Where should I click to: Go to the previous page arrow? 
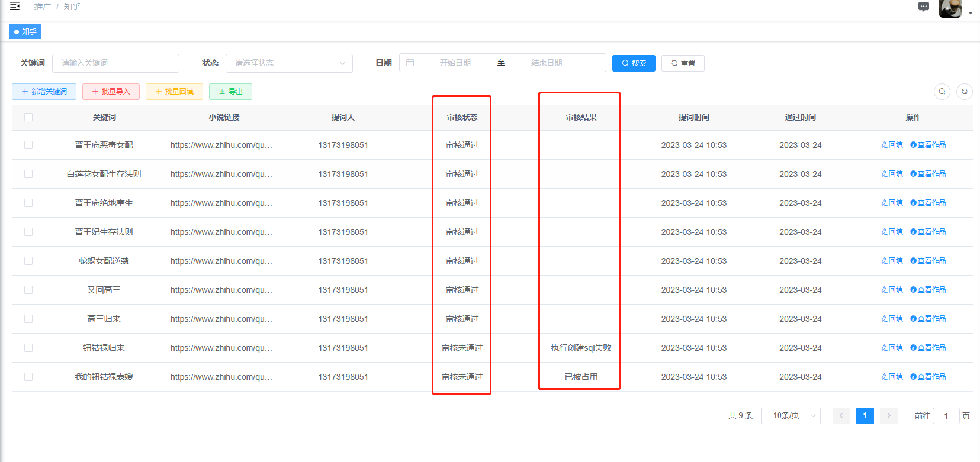[841, 416]
